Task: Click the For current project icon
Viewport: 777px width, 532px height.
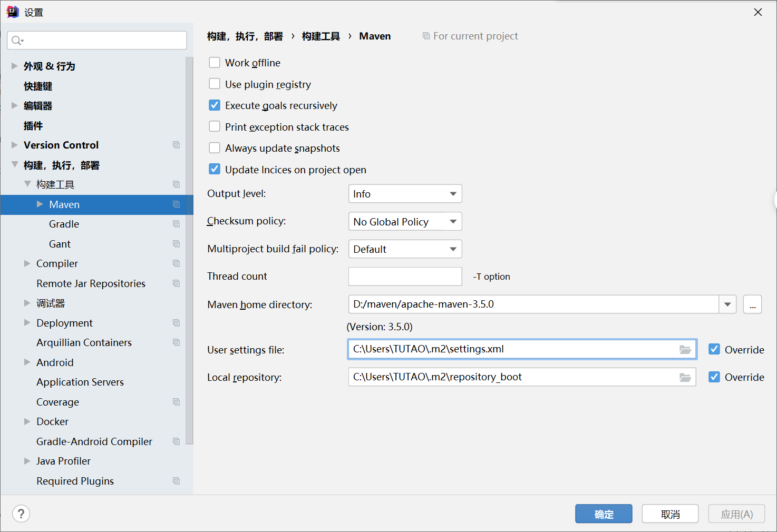Action: (x=426, y=36)
